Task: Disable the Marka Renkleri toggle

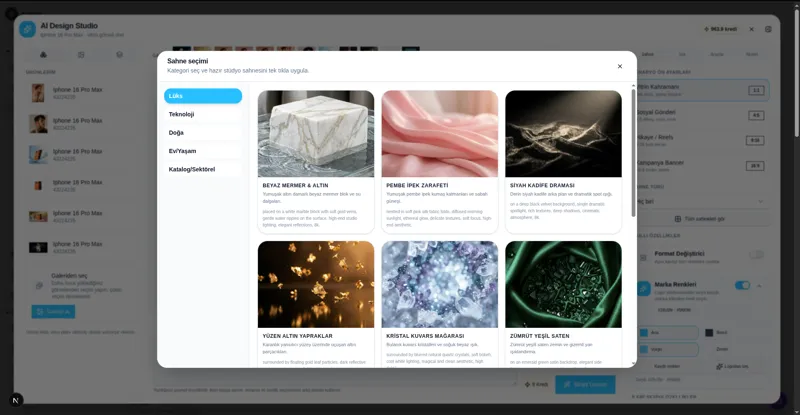Action: tap(742, 285)
